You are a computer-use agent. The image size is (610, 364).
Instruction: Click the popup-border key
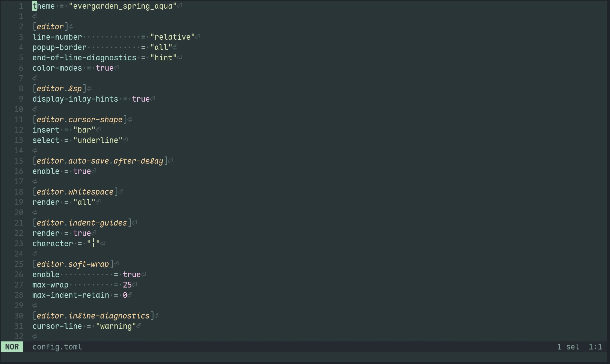(59, 47)
